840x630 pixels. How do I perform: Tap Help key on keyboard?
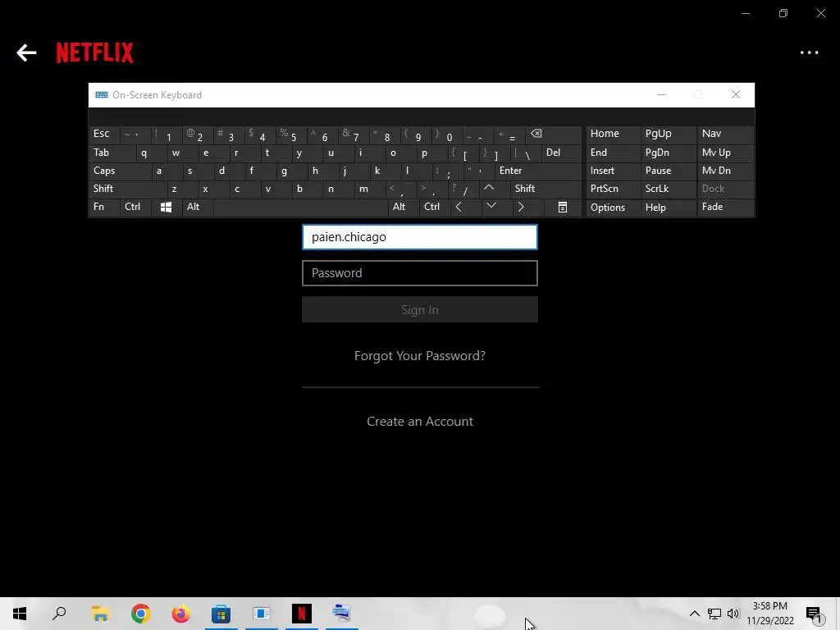(668, 208)
